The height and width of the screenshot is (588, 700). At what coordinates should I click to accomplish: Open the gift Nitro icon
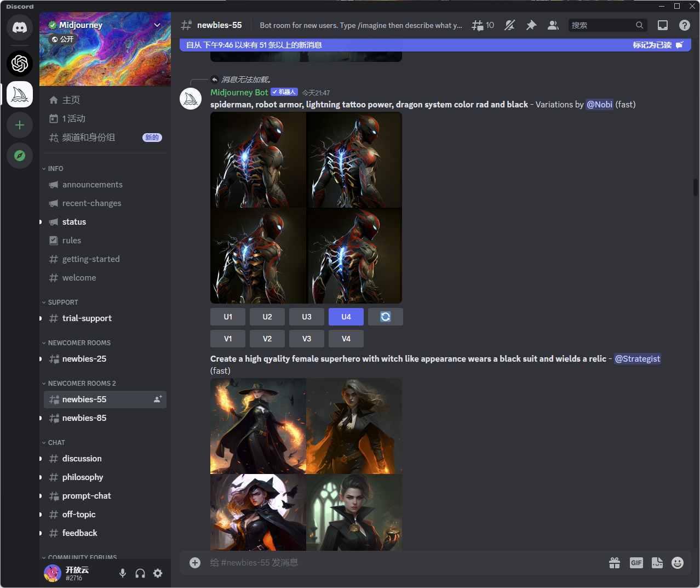pos(615,563)
